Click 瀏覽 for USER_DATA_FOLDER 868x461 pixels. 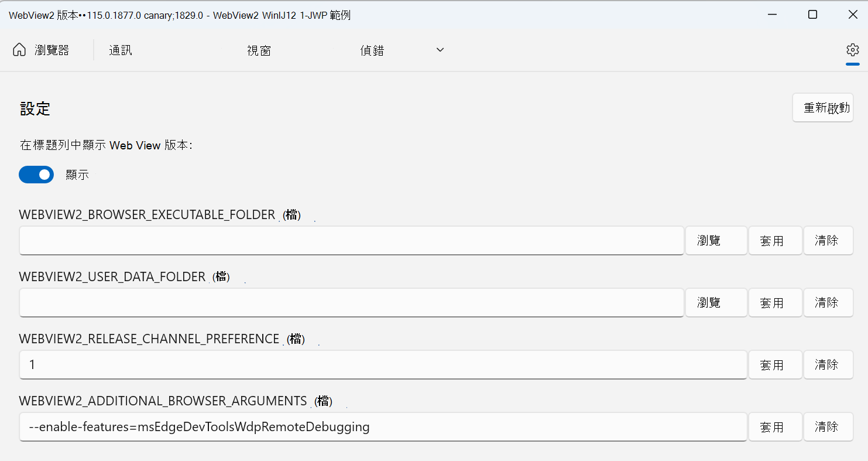(x=716, y=303)
